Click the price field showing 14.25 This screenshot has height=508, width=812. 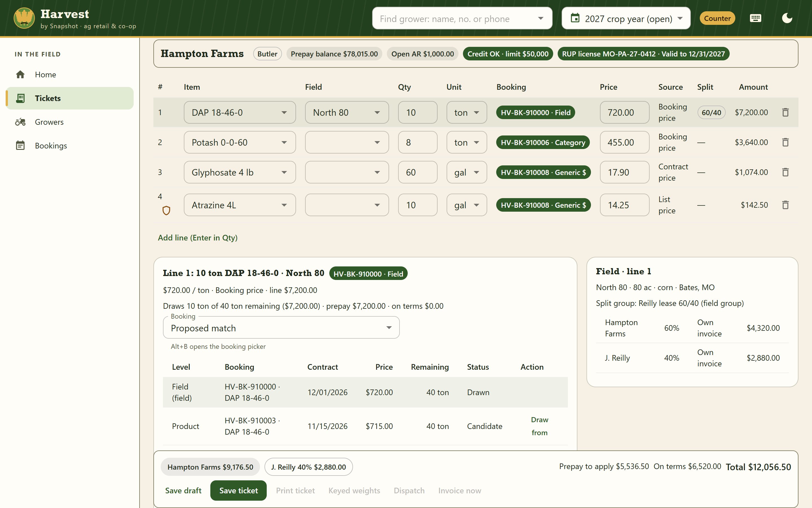tap(625, 205)
